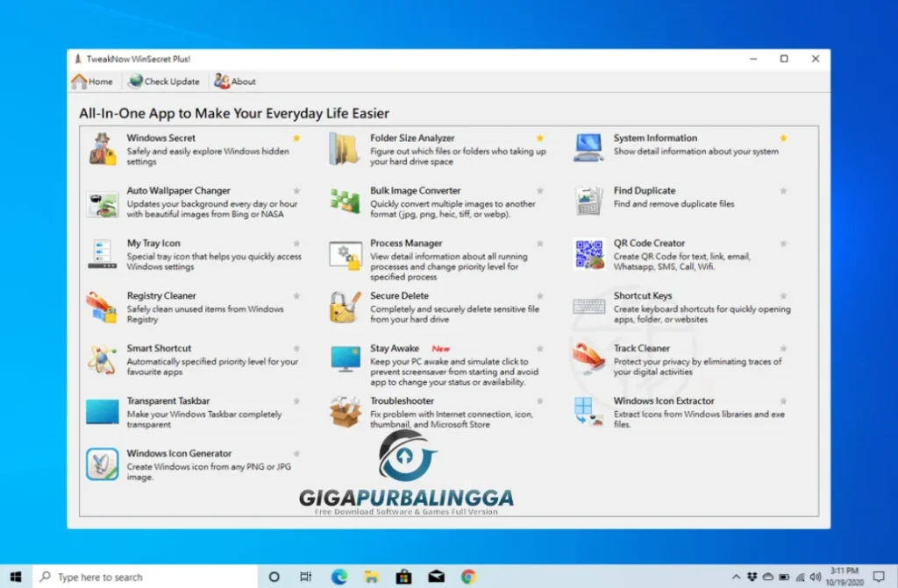898x588 pixels.
Task: Open the About toolbar item
Action: 235,81
